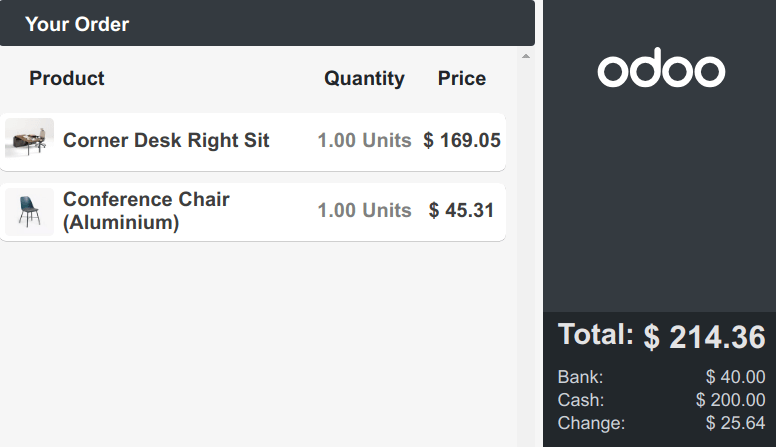
Task: Click the Bank amount $ 40.00
Action: tap(735, 377)
